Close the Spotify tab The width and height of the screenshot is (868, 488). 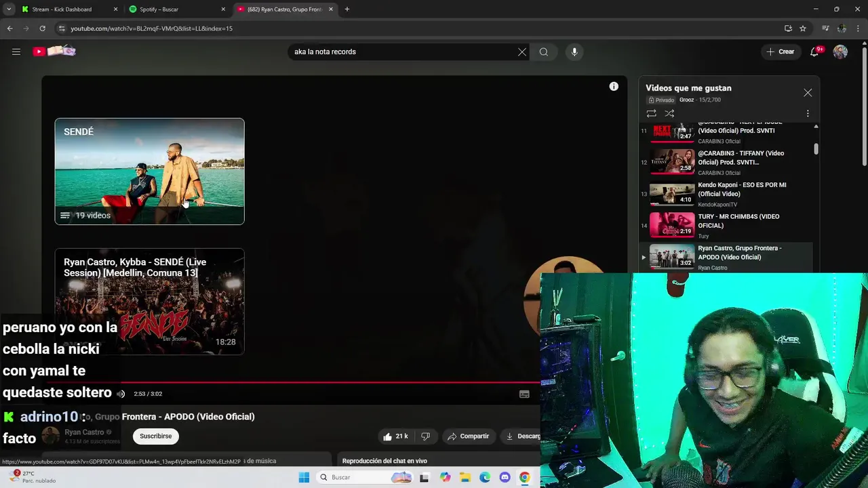coord(223,9)
